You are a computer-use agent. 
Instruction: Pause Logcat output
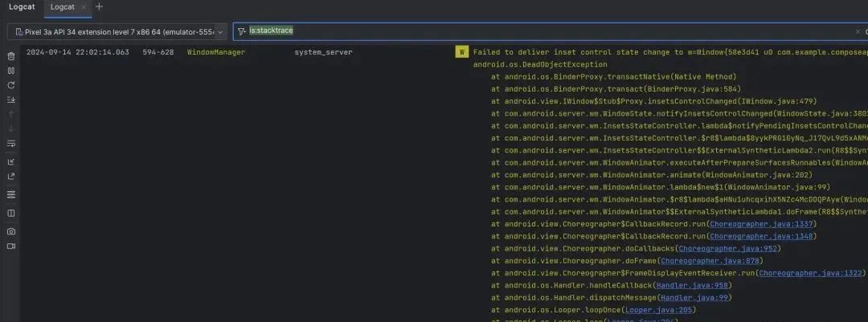(x=10, y=71)
